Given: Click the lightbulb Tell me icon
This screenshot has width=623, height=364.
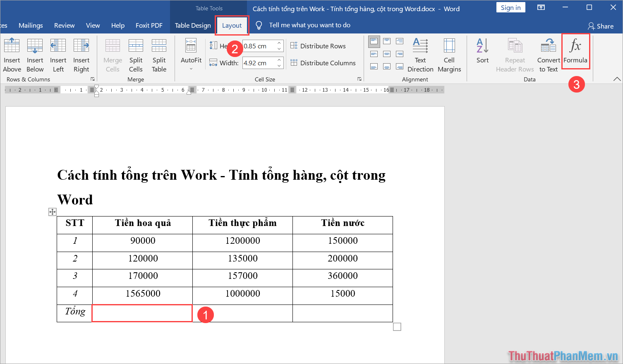Looking at the screenshot, I should point(259,25).
